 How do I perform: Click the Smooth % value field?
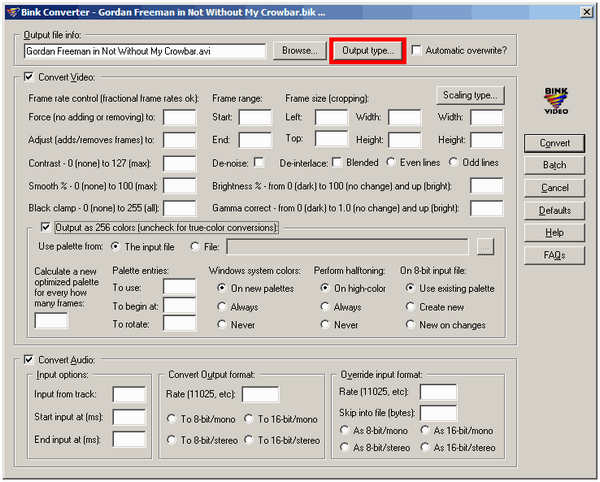[x=179, y=186]
